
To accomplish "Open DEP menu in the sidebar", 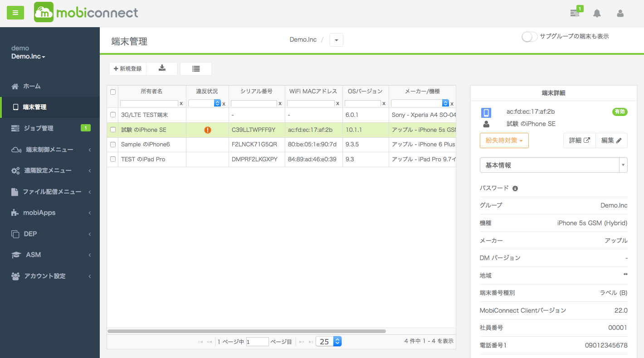I will pos(50,234).
